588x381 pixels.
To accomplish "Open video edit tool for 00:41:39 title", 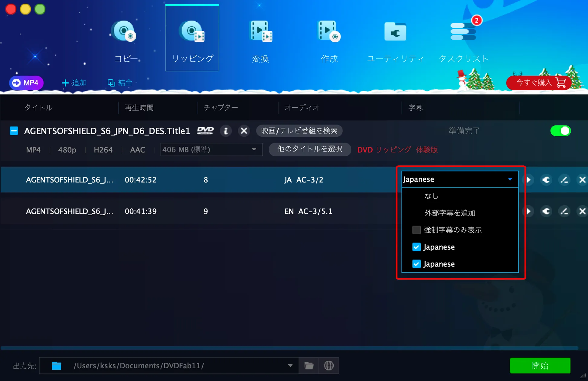I will pyautogui.click(x=564, y=211).
